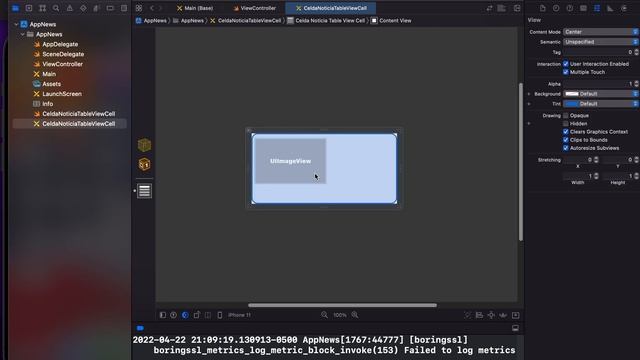This screenshot has height=360, width=640.
Task: Open the Quick Help inspector
Action: (569, 8)
